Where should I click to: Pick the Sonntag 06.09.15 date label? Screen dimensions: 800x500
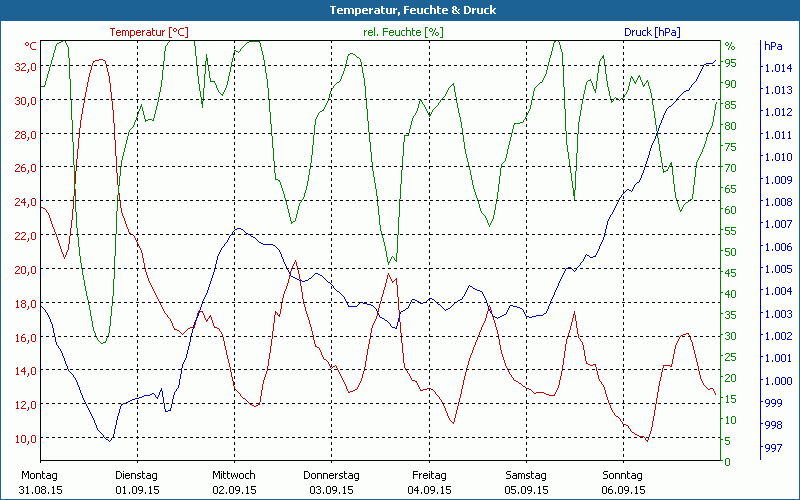pos(623,482)
